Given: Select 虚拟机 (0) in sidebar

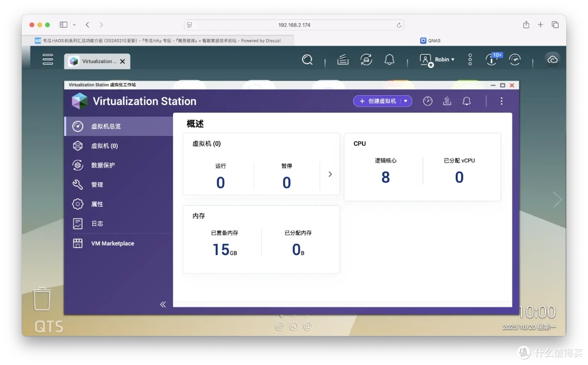Looking at the screenshot, I should click(x=119, y=146).
